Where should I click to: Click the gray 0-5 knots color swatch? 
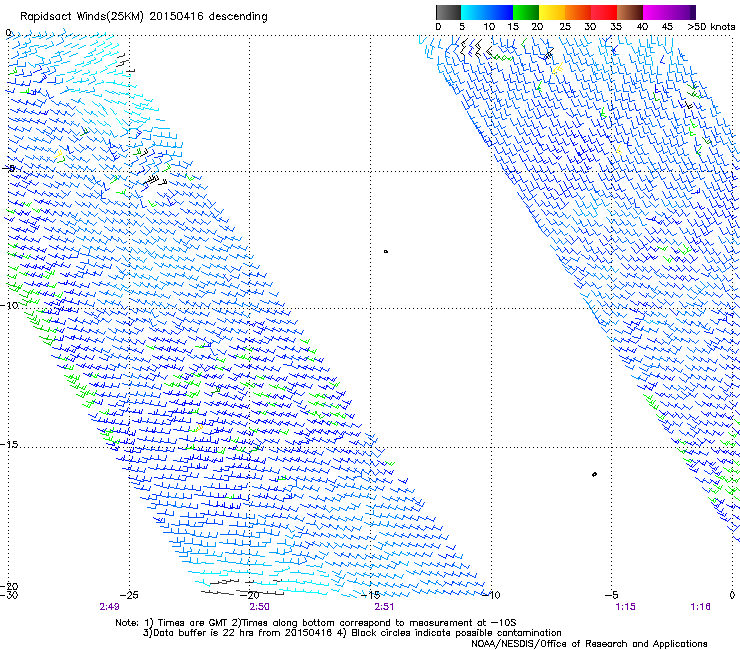point(448,12)
